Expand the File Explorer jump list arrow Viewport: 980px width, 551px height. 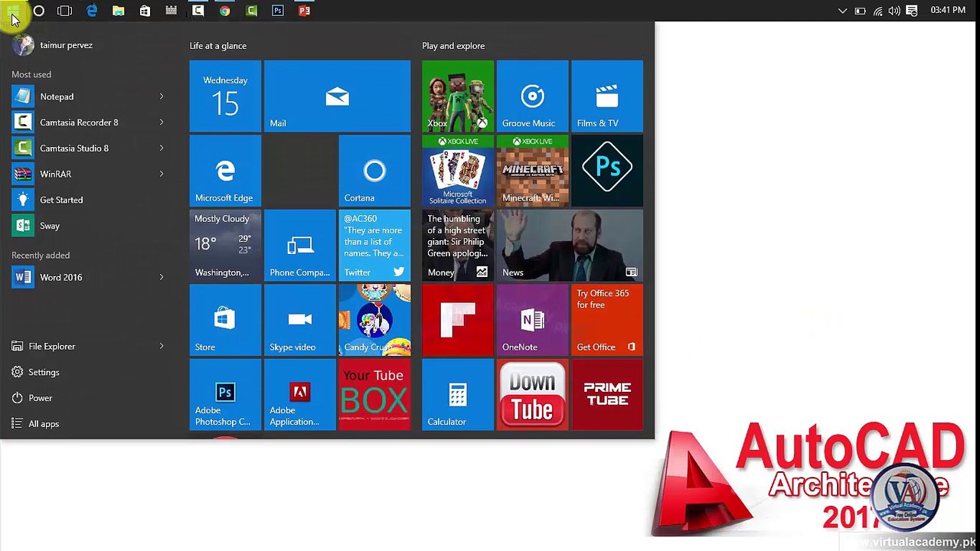[x=162, y=347]
